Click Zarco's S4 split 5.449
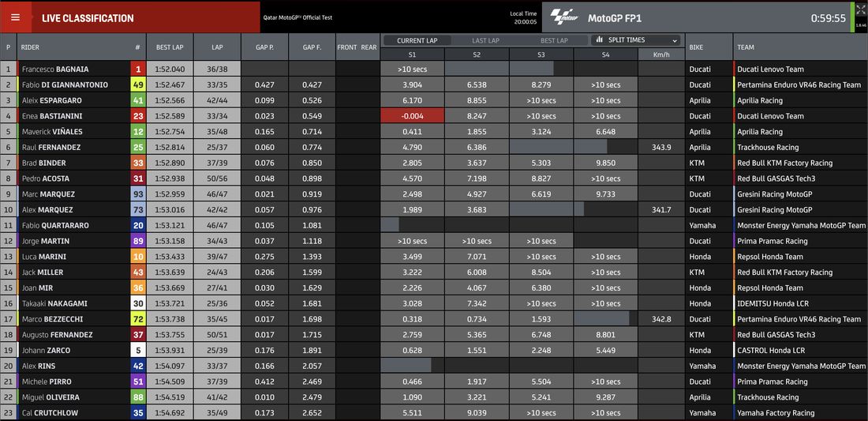 [605, 351]
